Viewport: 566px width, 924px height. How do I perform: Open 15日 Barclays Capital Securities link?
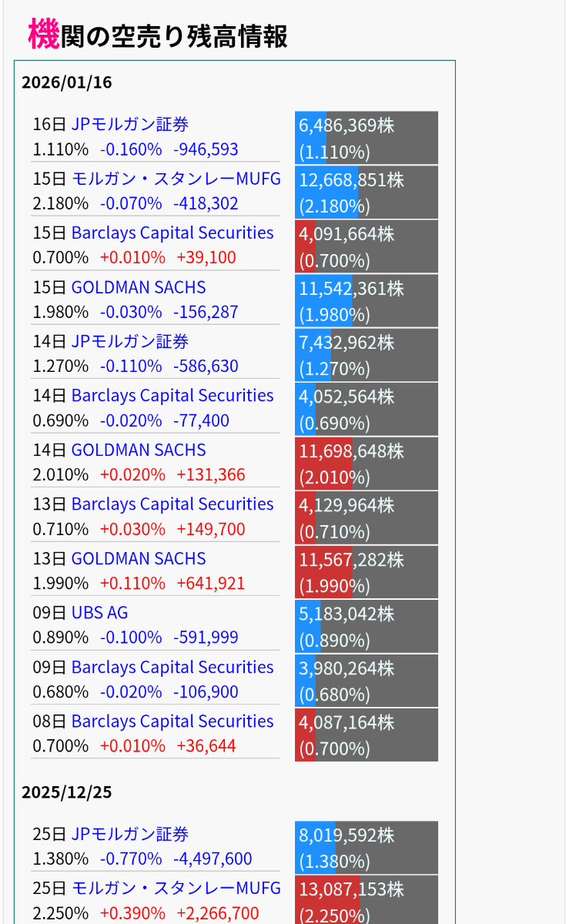click(172, 233)
